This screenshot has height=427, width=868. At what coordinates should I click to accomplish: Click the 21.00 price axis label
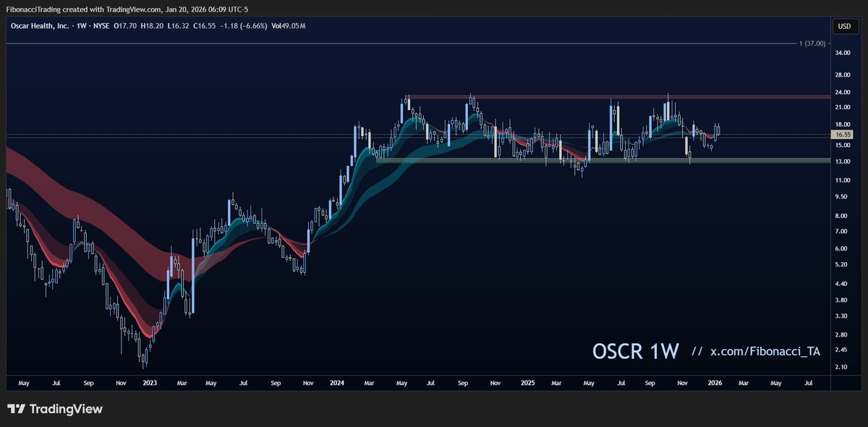(843, 107)
